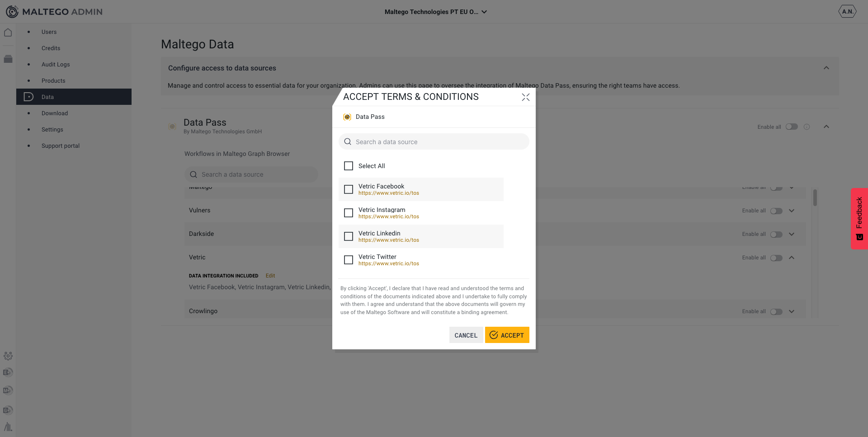Expand the Crowlingo row
The image size is (868, 437).
tap(792, 311)
